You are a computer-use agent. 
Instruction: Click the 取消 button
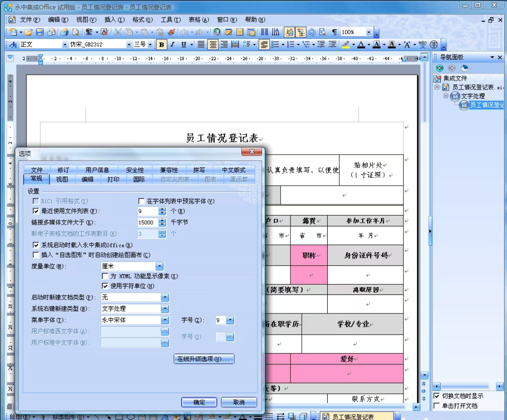239,402
